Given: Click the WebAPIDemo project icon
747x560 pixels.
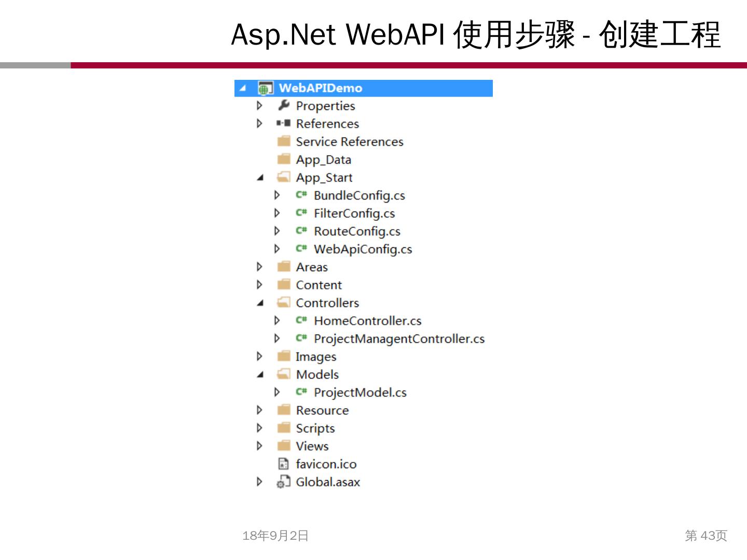Looking at the screenshot, I should (265, 89).
